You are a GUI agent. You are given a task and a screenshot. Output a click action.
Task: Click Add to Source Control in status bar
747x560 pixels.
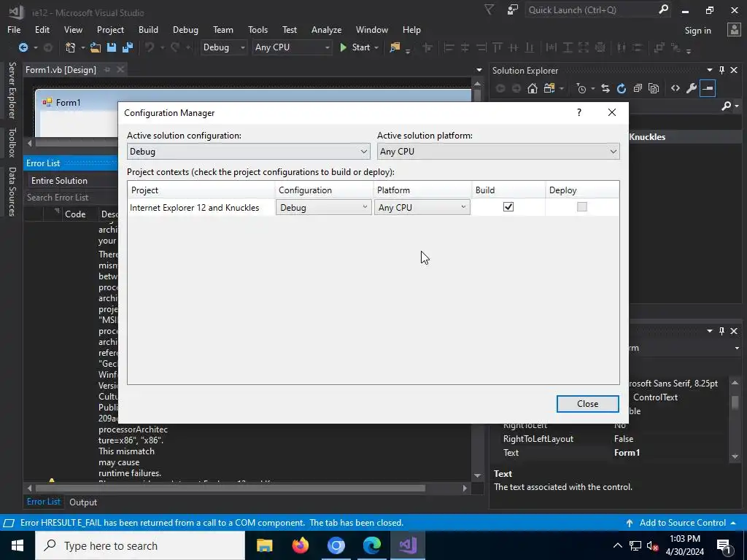[682, 522]
